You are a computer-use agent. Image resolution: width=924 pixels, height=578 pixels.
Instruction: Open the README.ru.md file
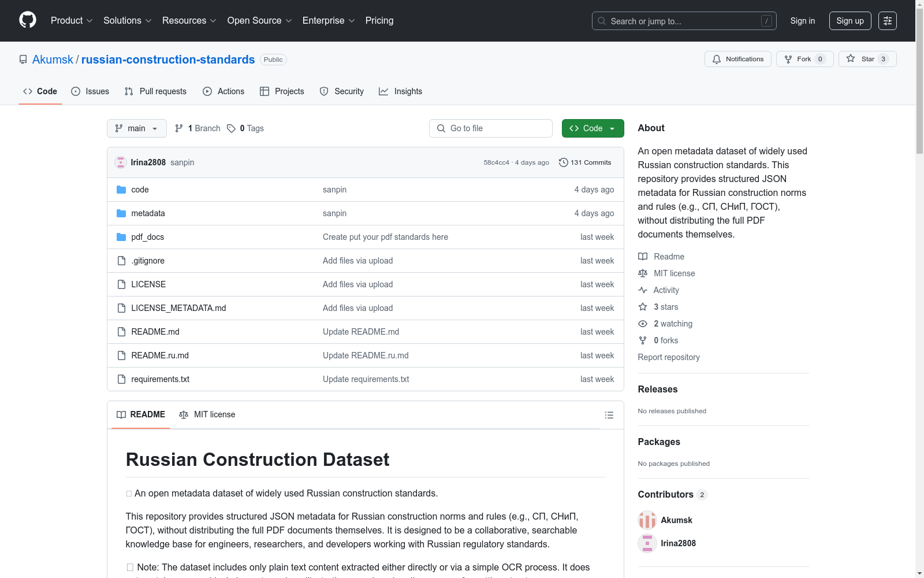point(160,355)
